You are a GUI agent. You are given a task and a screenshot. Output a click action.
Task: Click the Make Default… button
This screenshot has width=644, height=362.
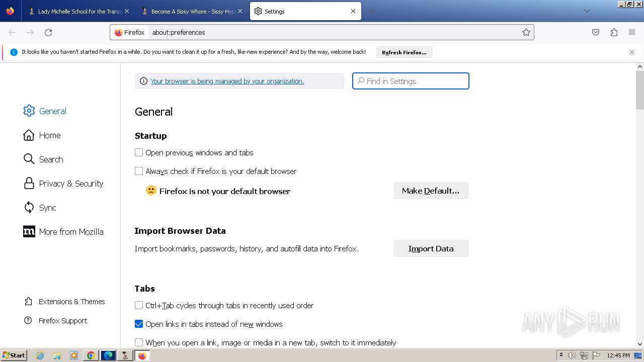click(431, 191)
